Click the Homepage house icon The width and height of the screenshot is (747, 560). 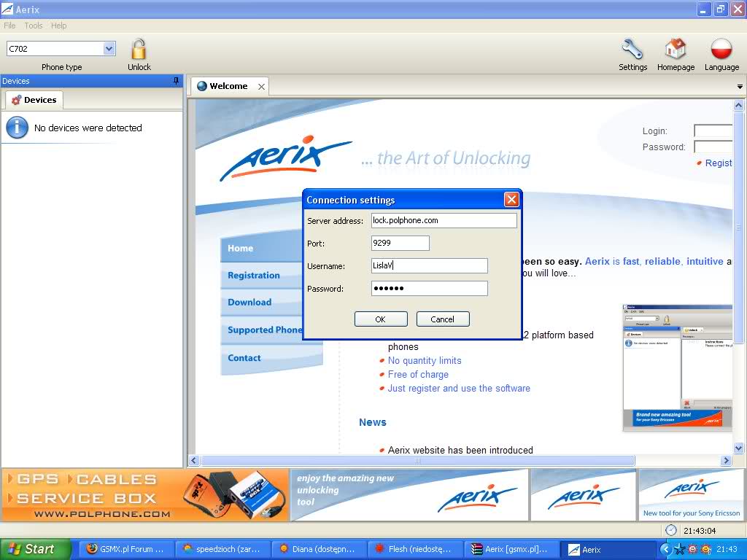(x=676, y=50)
